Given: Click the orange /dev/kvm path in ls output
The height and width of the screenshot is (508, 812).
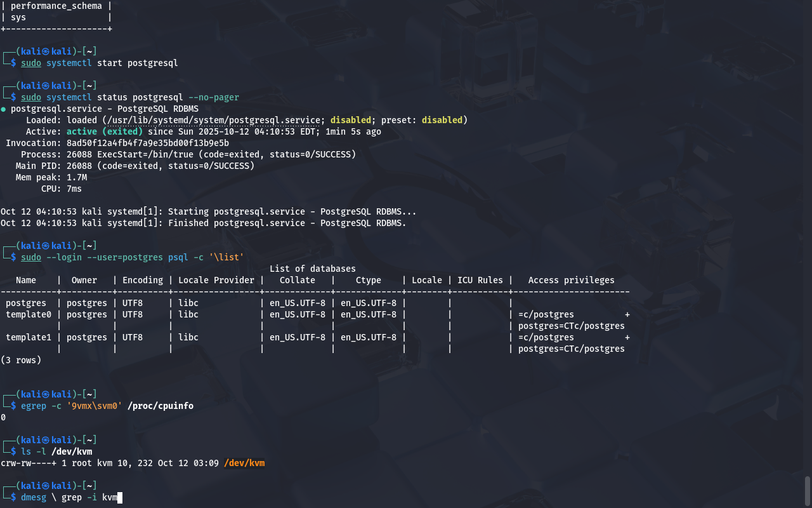Looking at the screenshot, I should coord(244,464).
